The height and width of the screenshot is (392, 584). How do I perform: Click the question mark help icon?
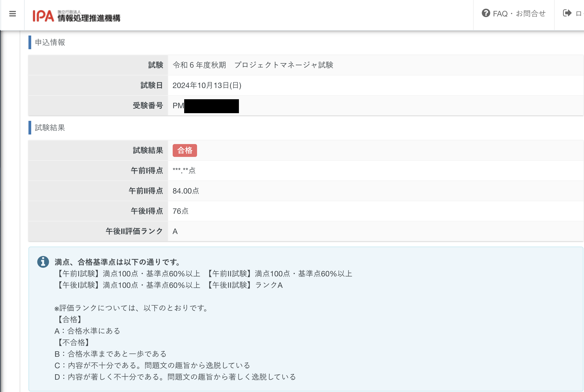tap(486, 13)
